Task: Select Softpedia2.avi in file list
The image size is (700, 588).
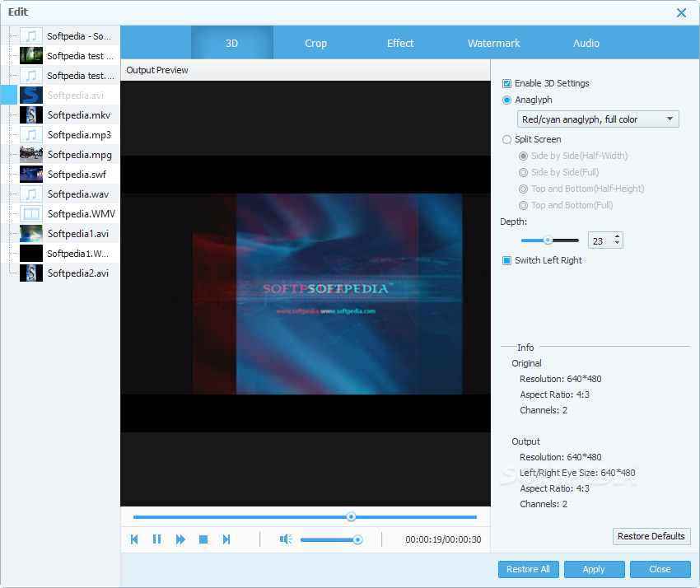Action: tap(78, 273)
